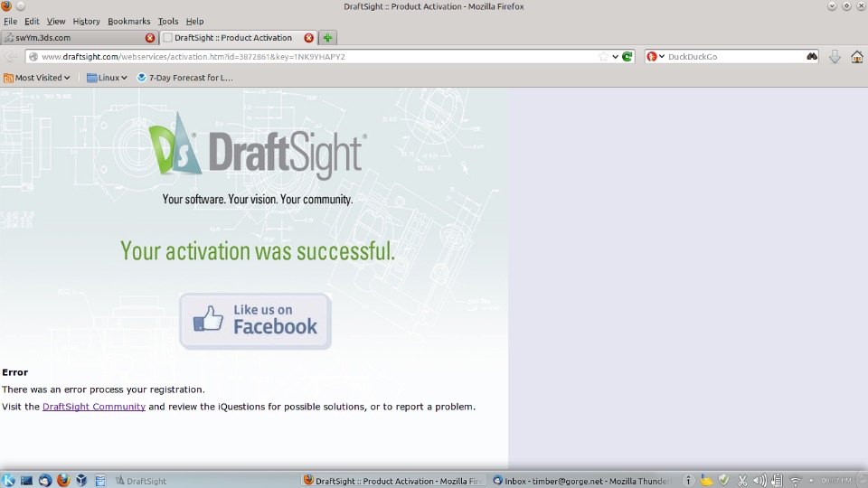The image size is (868, 488).
Task: Click the 'Your activation was successful.' text
Action: click(x=258, y=250)
